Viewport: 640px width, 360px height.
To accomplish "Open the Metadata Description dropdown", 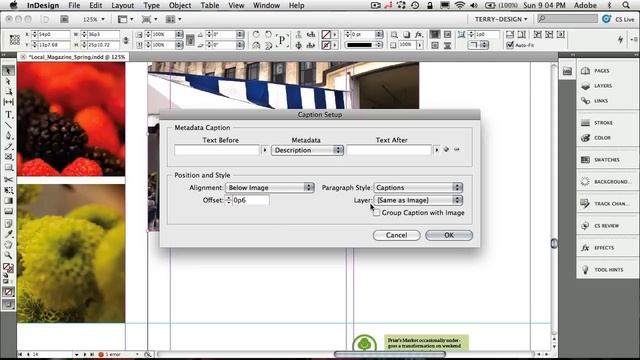I will pyautogui.click(x=307, y=150).
